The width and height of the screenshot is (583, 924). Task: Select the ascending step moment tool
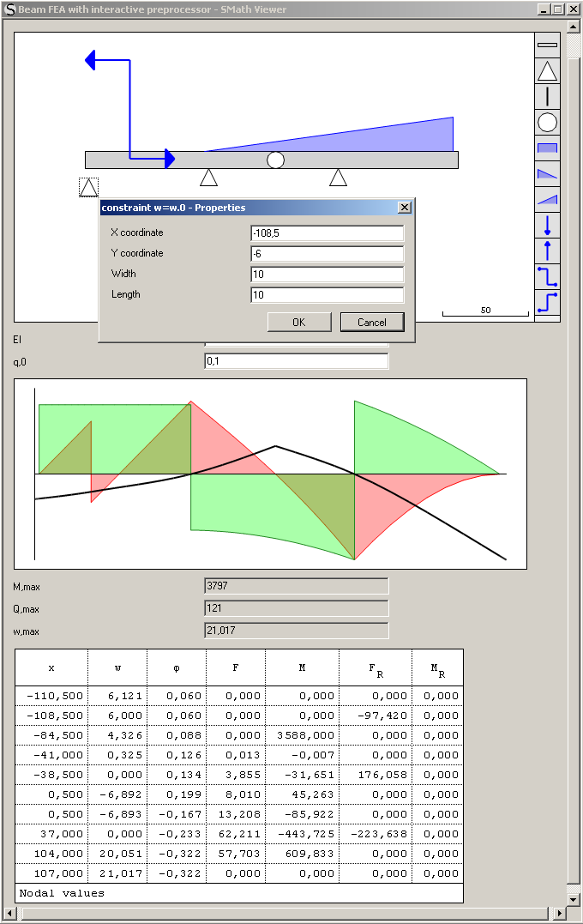[x=547, y=302]
